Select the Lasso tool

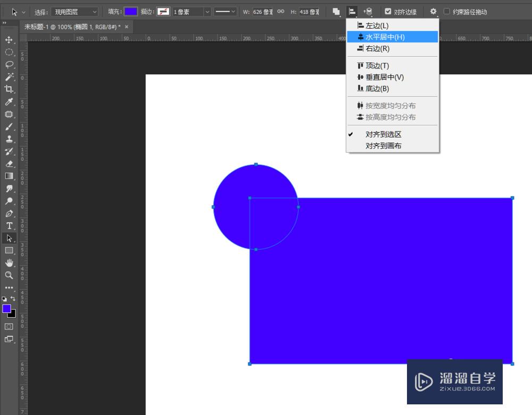9,64
